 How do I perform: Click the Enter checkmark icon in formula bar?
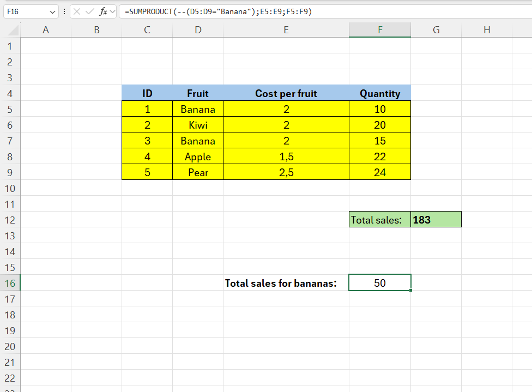pos(90,11)
